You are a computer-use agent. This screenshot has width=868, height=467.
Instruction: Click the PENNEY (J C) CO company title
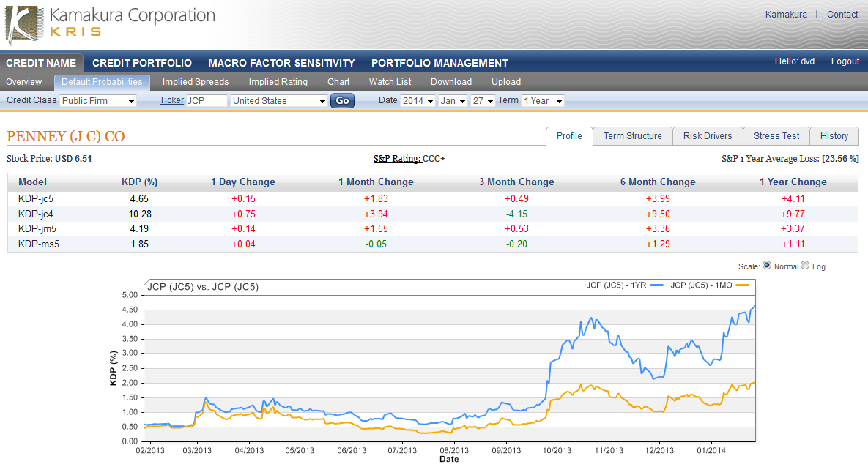point(66,136)
